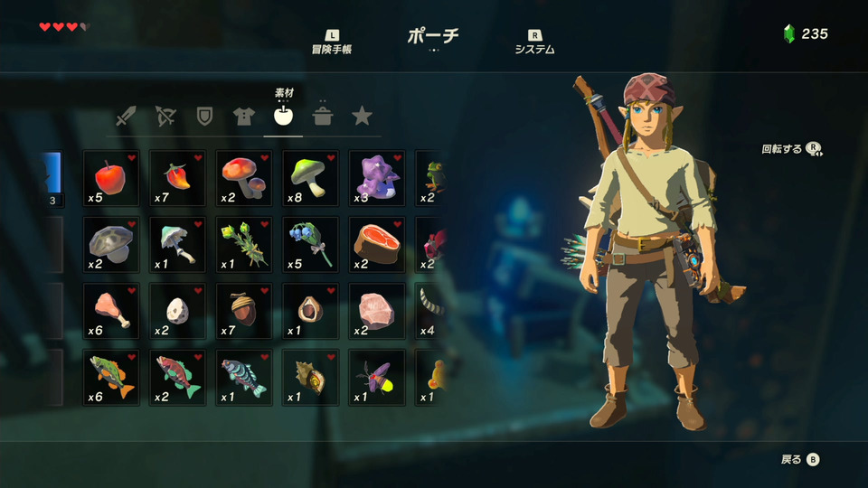Open the 冒険手帳 adventure log tab
Viewport: 868px width, 488px height.
tap(332, 42)
